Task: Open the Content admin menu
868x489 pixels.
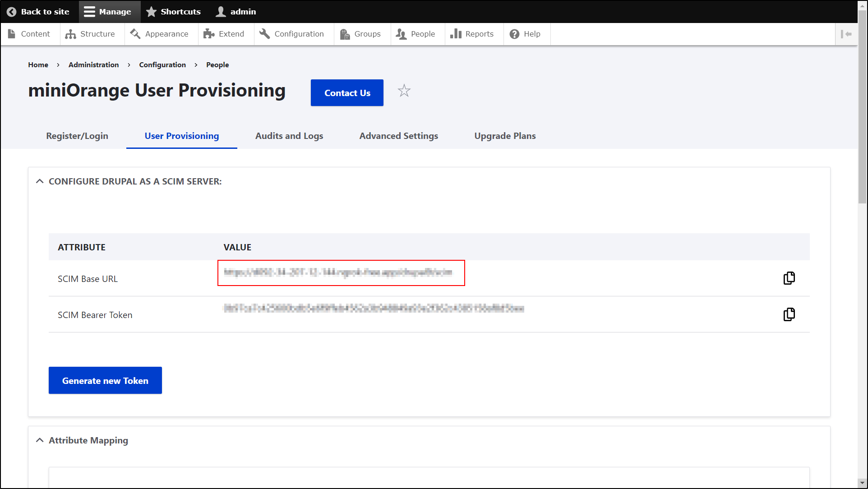Action: pyautogui.click(x=29, y=34)
